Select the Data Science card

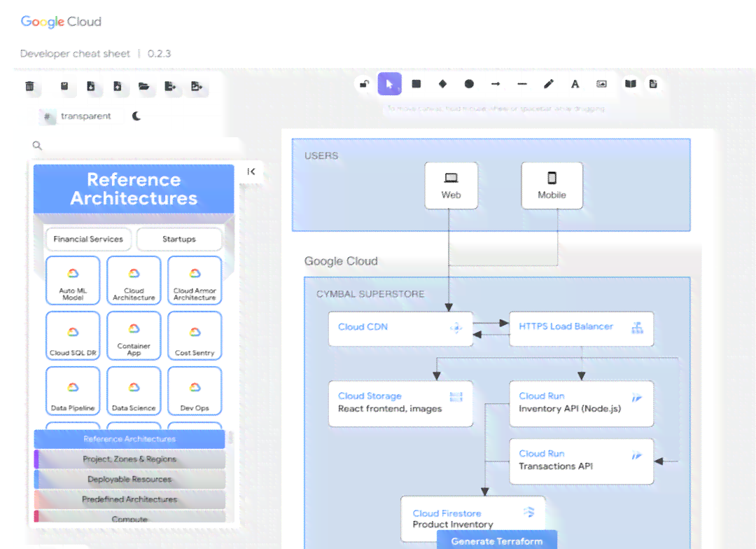pos(134,391)
